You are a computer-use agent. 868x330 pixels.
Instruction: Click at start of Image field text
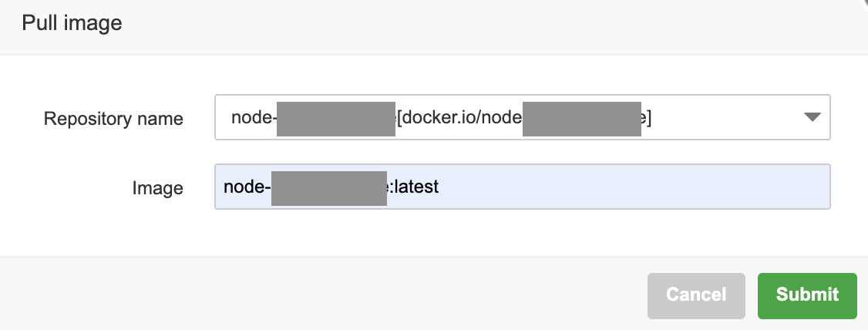coord(224,187)
